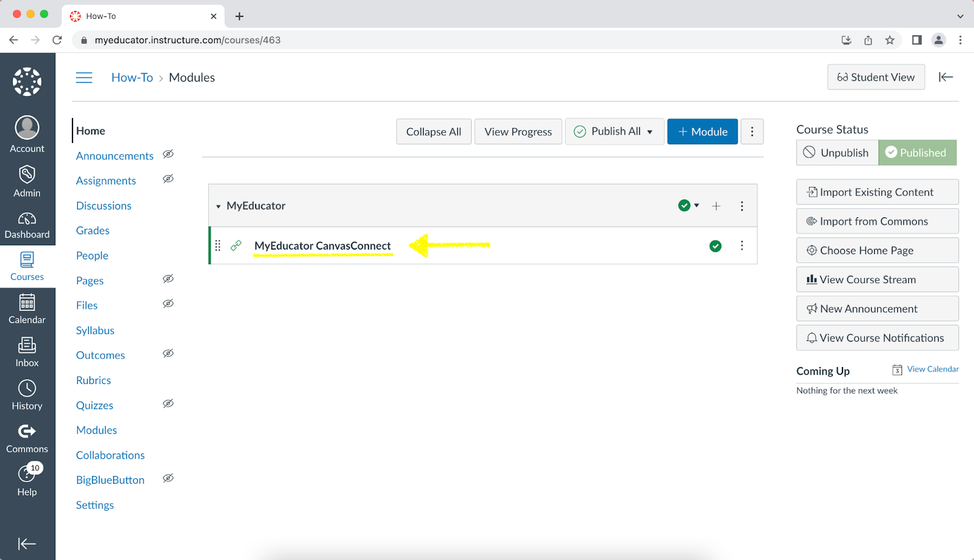Click Import from Commons

(877, 222)
